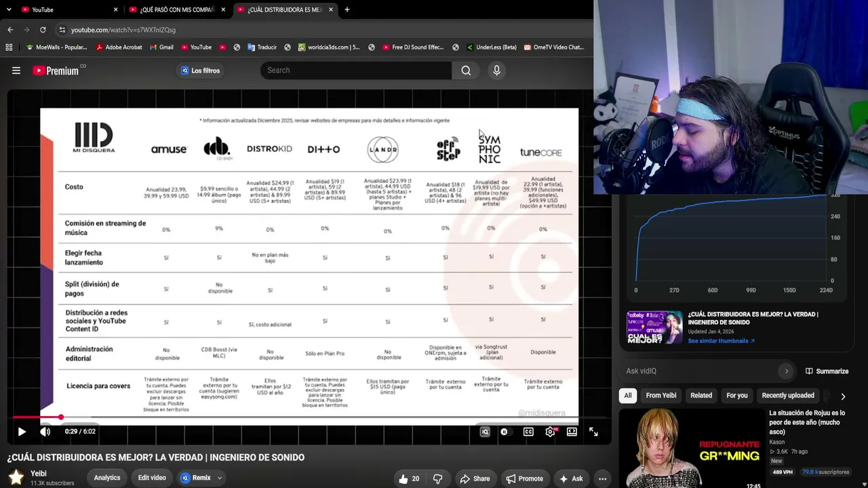Open the YouTube guide hamburger menu
Screen dimensions: 868x488
[16, 70]
